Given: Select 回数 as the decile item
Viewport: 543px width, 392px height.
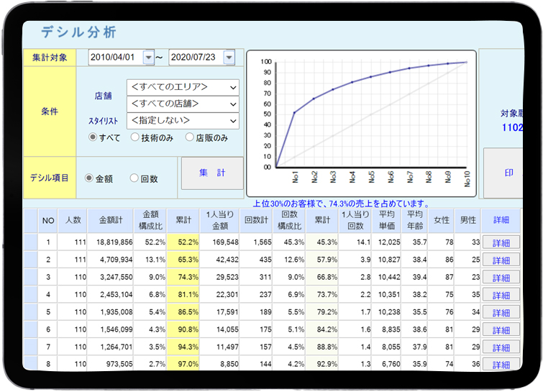Looking at the screenshot, I should click(x=134, y=178).
